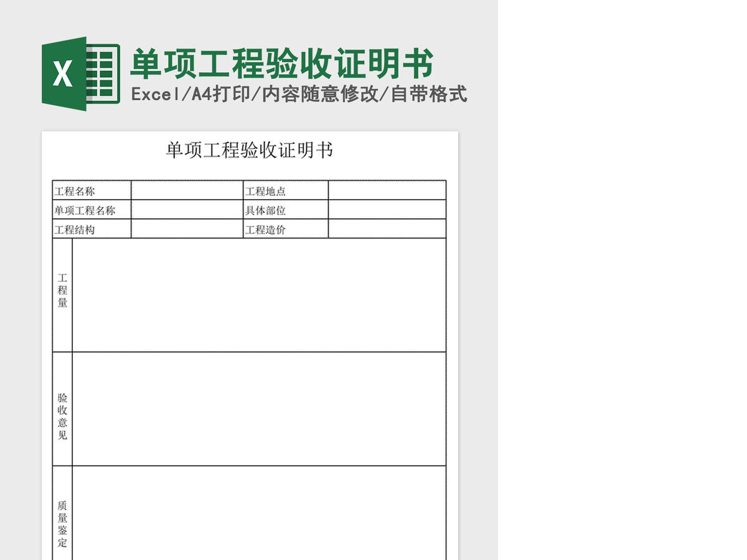Select the 具体部位 label cell

tap(286, 210)
